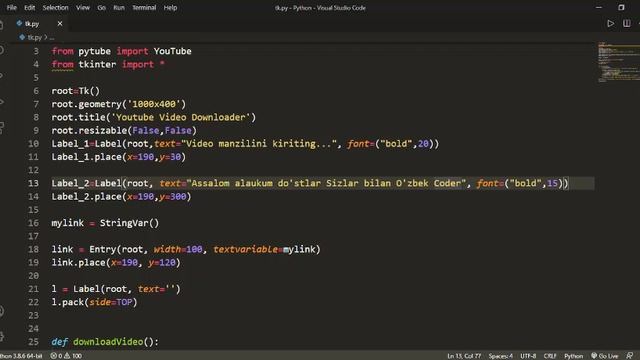Viewport: 640px width, 360px height.
Task: Open the Run menu
Action: pos(119,7)
